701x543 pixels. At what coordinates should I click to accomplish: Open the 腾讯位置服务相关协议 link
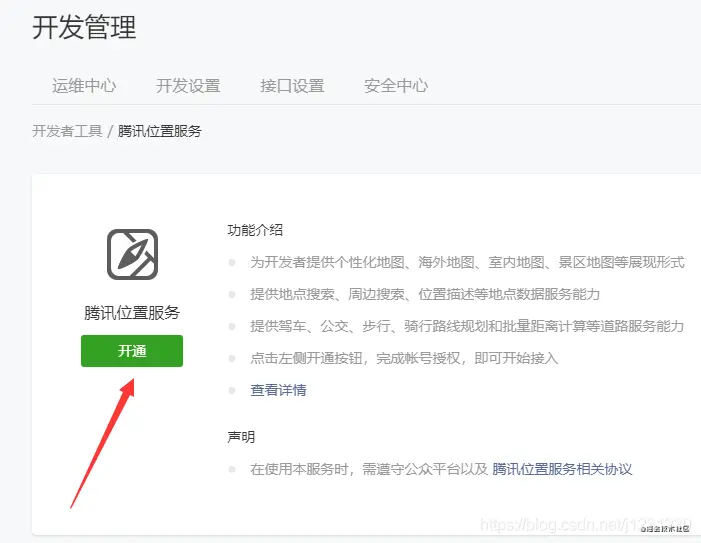click(562, 469)
